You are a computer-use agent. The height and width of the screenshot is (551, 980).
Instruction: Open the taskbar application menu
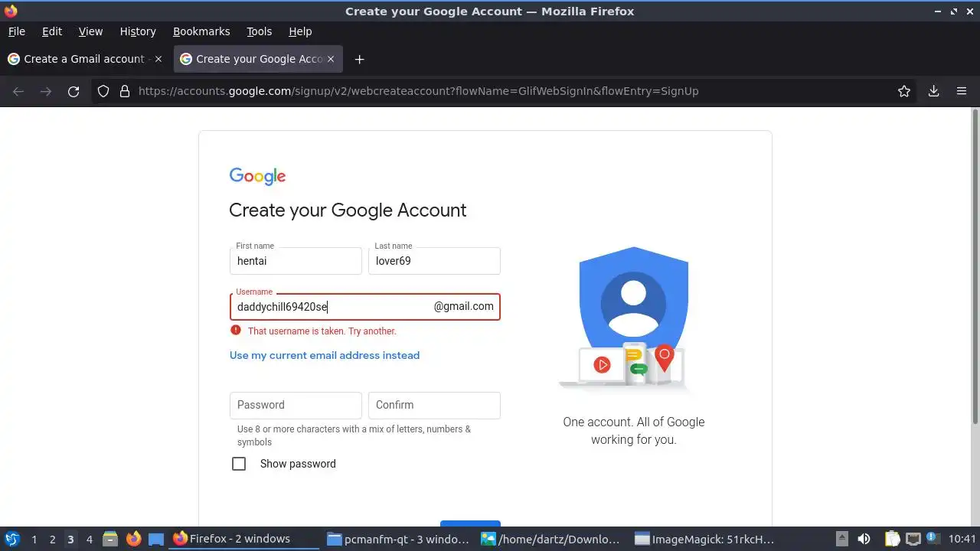click(11, 539)
